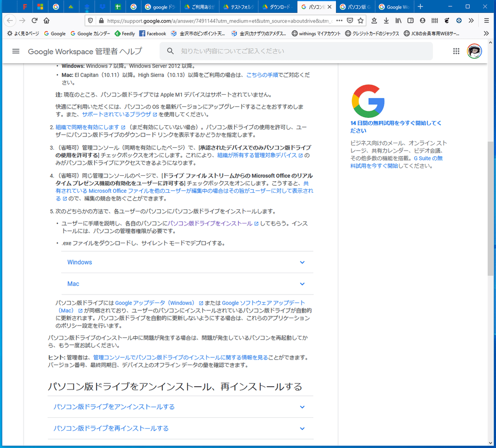The image size is (496, 448).
Task: Open the sidebar view icon
Action: [x=410, y=21]
